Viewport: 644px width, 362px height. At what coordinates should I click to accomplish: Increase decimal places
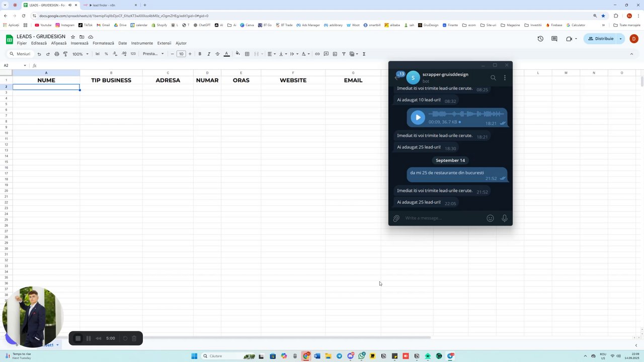[124, 54]
